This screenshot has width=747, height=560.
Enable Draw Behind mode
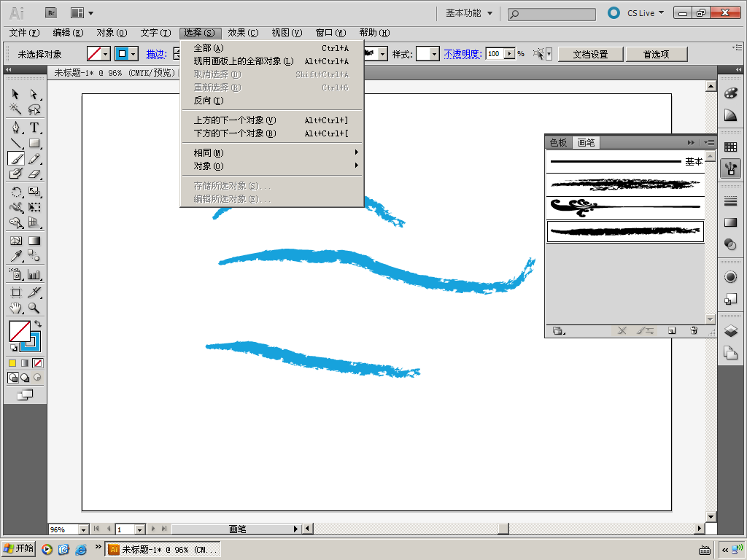[x=25, y=378]
